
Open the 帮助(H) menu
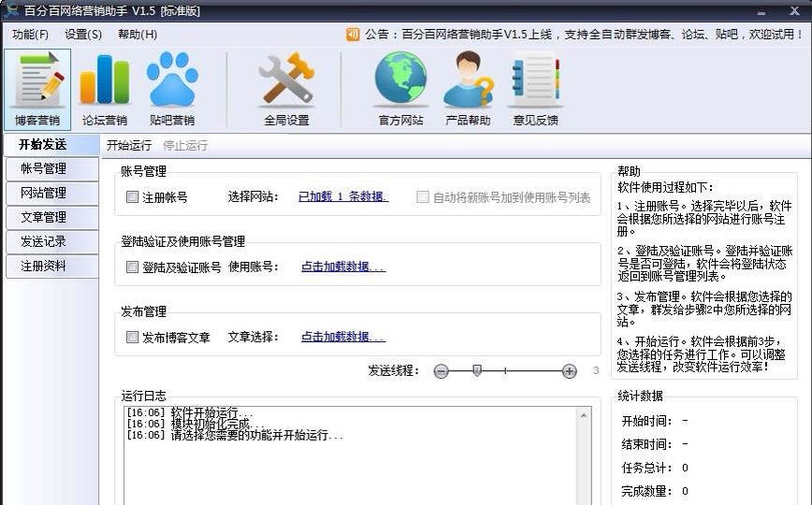tap(138, 35)
